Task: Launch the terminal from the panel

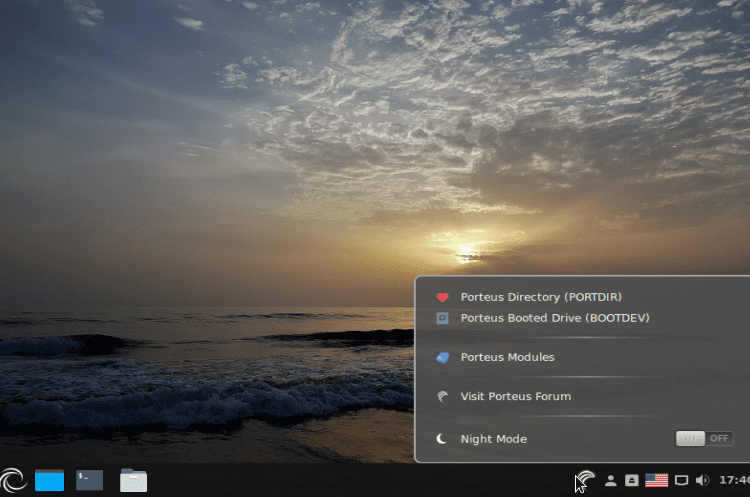Action: click(x=89, y=480)
